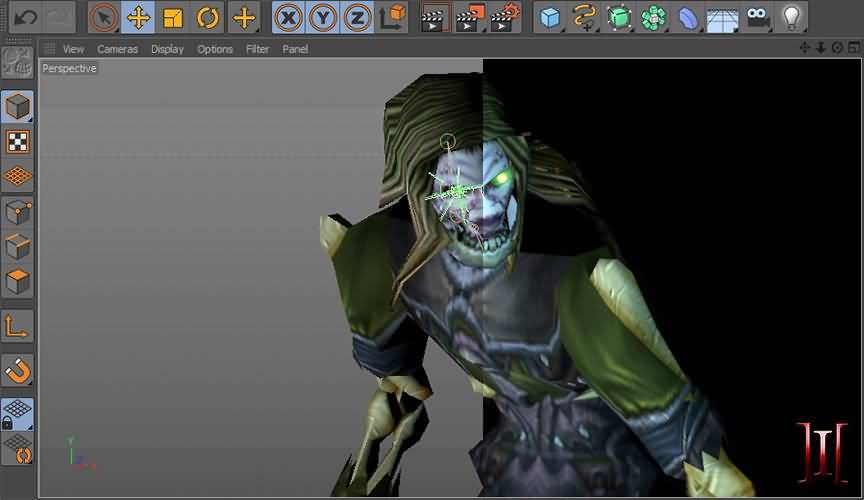Select the Live Selection tool
Screen dimensions: 864x500
pyautogui.click(x=104, y=18)
